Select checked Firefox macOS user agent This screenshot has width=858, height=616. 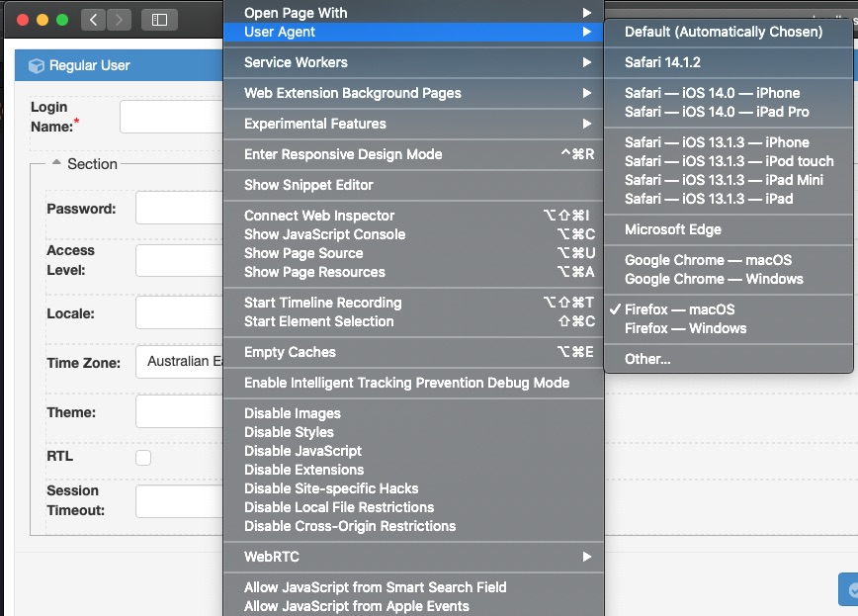click(x=729, y=309)
